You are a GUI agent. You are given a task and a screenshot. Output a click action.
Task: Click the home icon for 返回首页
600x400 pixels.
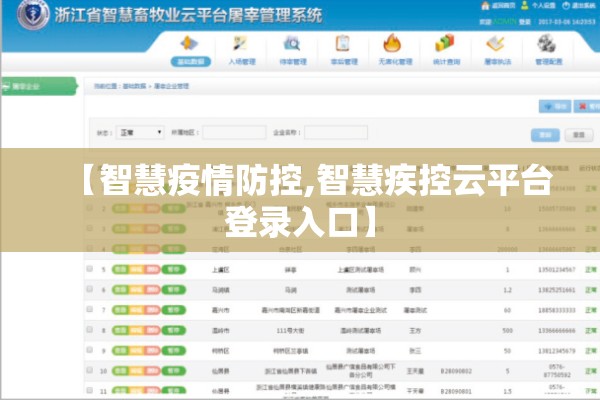click(485, 5)
